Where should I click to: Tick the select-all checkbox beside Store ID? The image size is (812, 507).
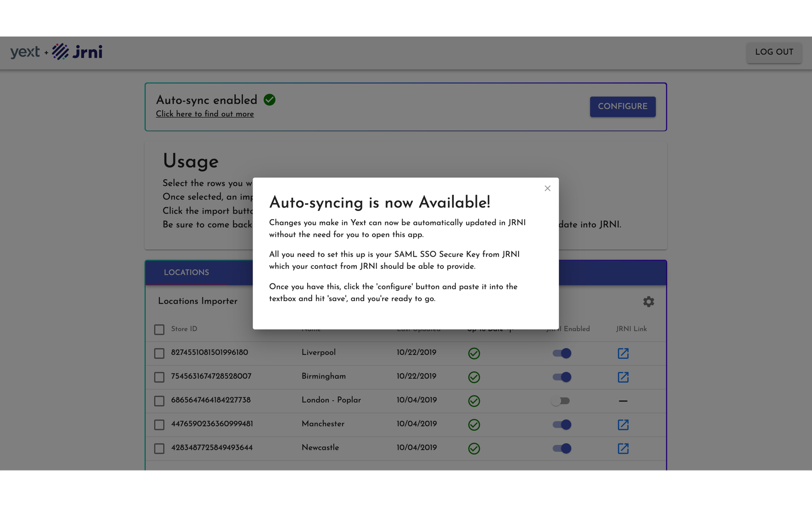(x=159, y=329)
